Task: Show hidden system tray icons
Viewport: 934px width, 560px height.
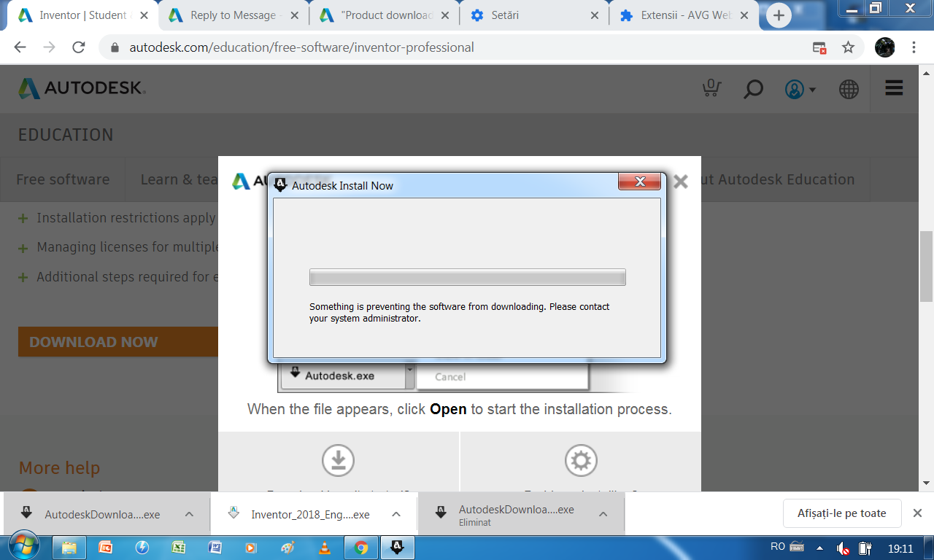Action: (x=819, y=548)
